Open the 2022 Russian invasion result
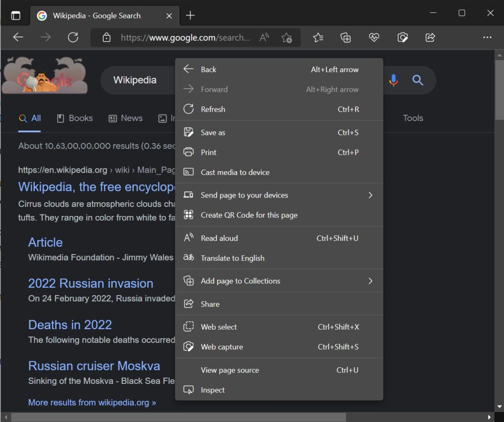The width and height of the screenshot is (504, 422). pos(91,283)
